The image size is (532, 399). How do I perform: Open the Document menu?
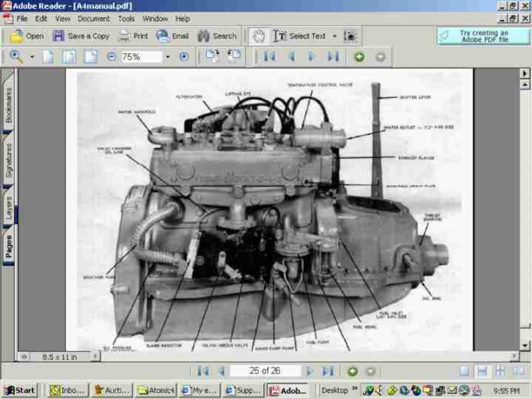[x=94, y=19]
